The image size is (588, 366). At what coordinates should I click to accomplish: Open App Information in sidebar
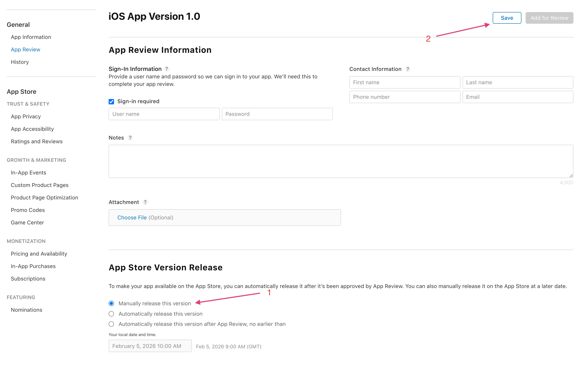coord(31,37)
